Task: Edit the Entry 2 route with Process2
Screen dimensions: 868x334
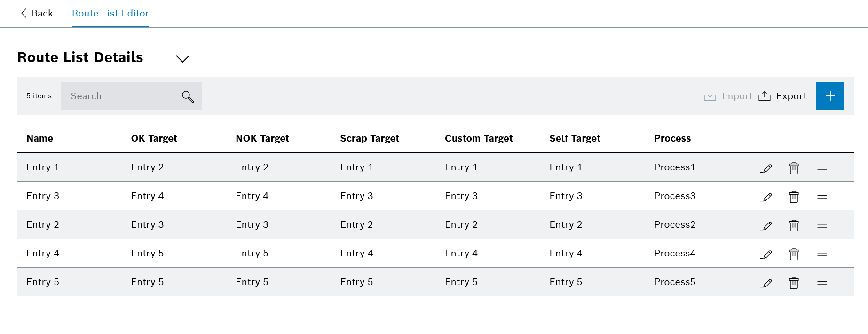Action: (x=766, y=225)
